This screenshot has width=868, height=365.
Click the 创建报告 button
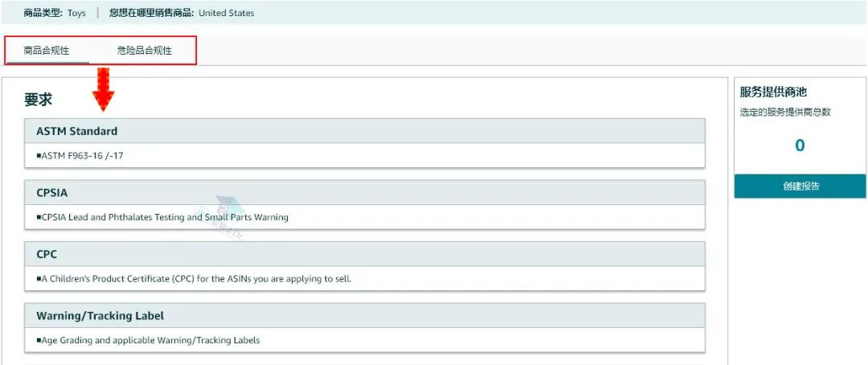(x=800, y=186)
